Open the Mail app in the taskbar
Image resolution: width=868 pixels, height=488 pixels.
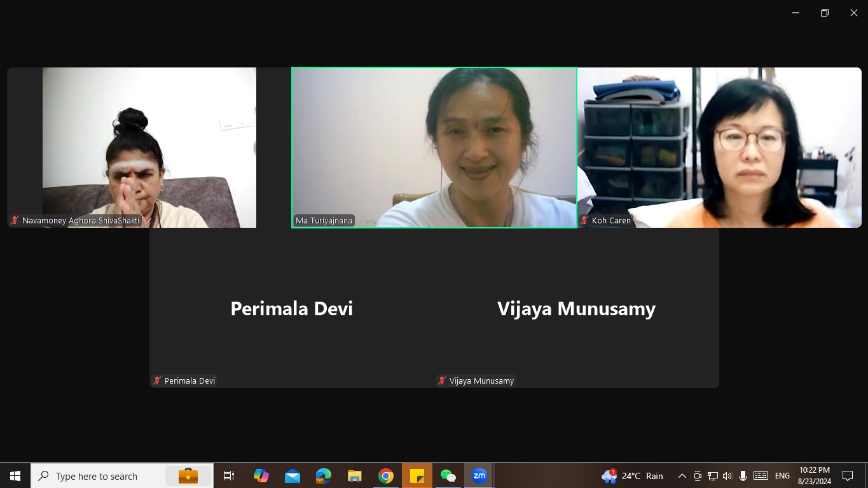(293, 475)
